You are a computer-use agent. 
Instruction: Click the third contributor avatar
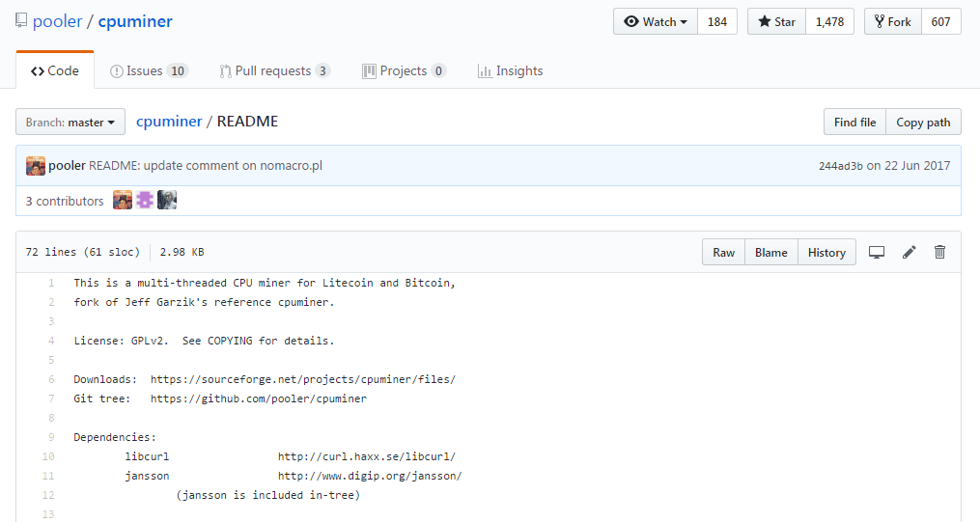tap(167, 201)
